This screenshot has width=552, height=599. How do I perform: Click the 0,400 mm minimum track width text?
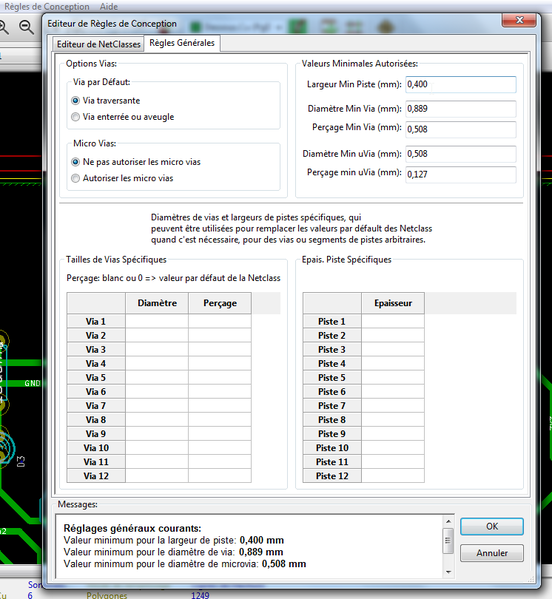(262, 541)
